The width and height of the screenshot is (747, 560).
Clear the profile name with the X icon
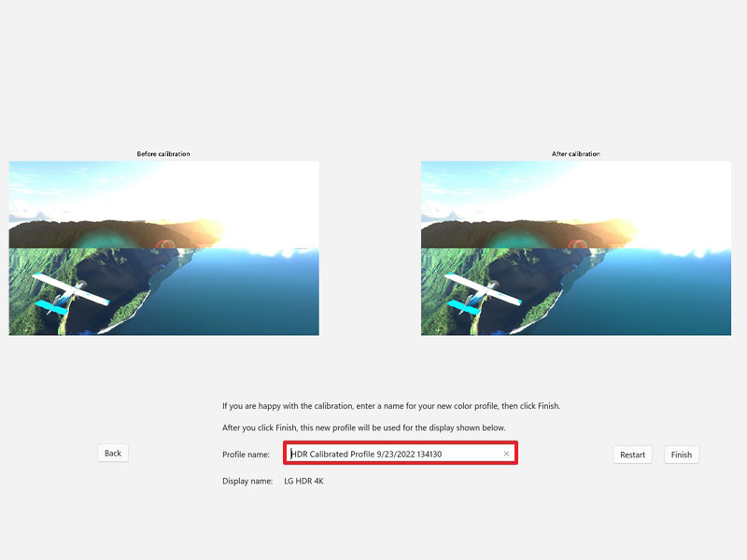click(506, 454)
